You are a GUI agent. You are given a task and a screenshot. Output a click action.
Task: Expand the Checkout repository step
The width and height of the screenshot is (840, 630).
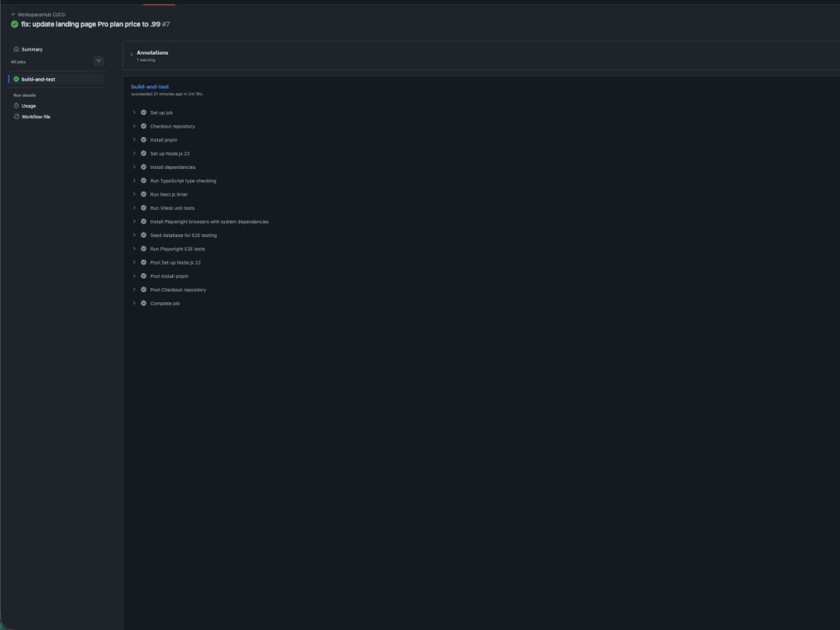coord(134,127)
